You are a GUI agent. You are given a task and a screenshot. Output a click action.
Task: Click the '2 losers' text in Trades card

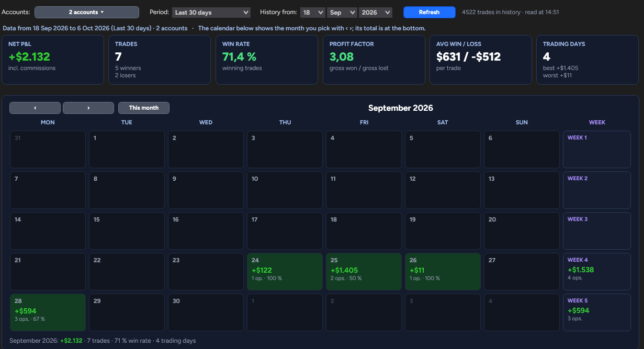click(x=126, y=76)
